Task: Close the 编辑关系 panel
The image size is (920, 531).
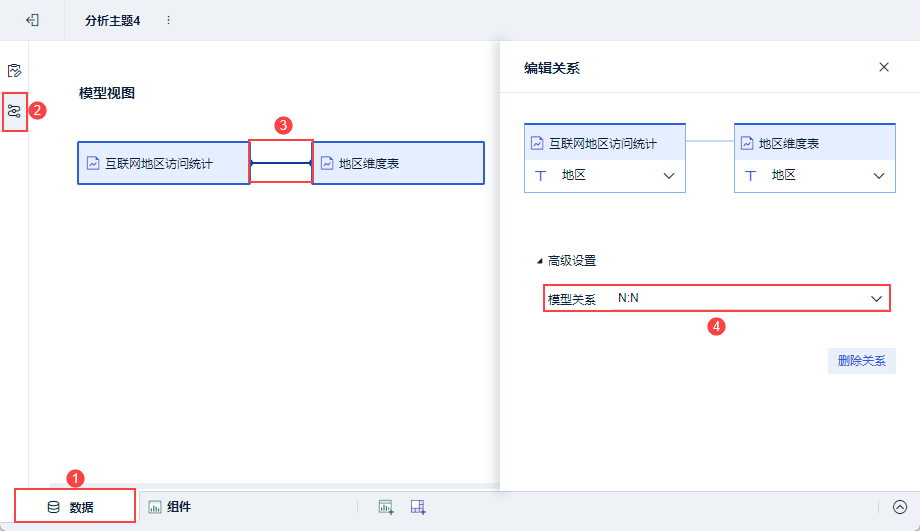Action: [x=884, y=67]
